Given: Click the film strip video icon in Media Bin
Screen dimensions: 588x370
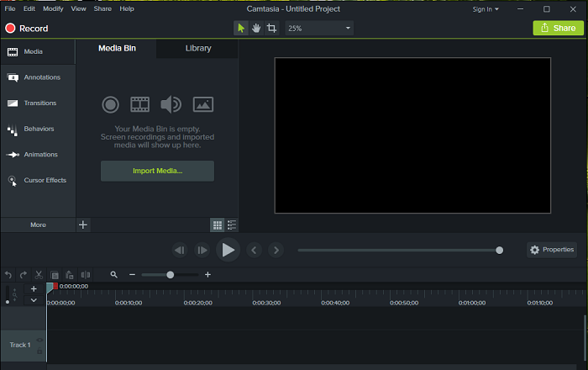Looking at the screenshot, I should [x=140, y=104].
